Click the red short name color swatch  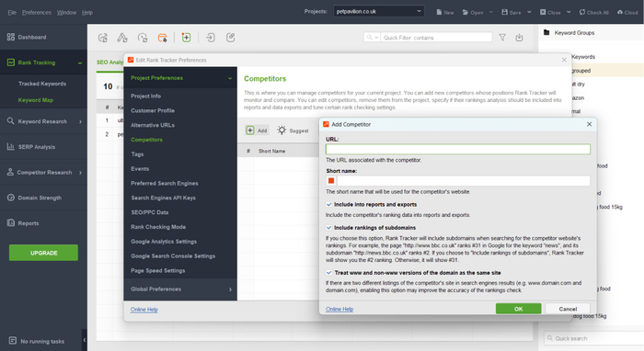(331, 181)
